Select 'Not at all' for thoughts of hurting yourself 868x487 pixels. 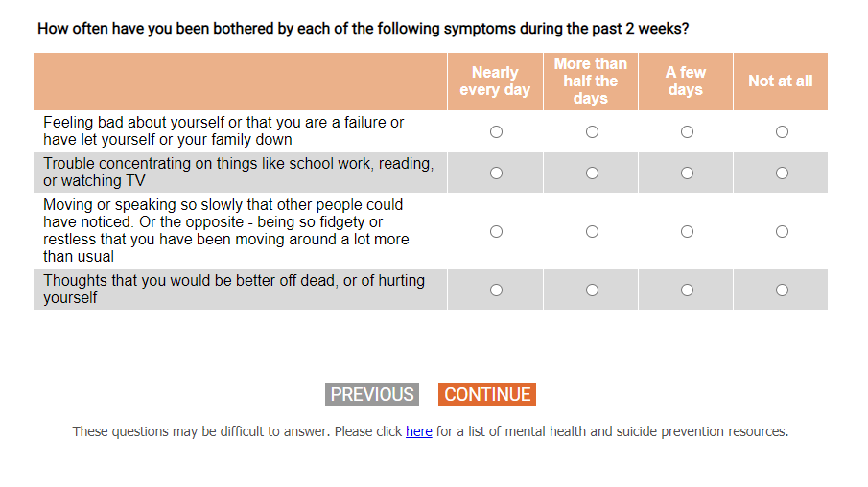pos(782,290)
